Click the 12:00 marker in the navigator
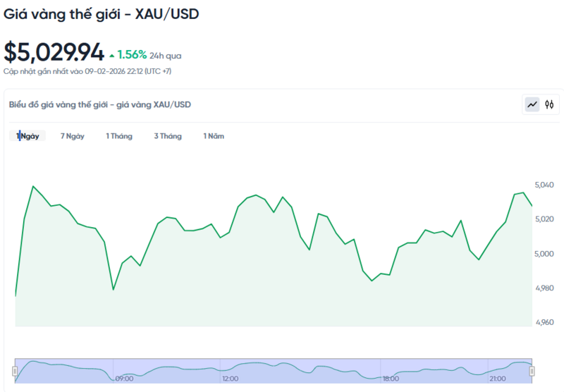 [230, 379]
